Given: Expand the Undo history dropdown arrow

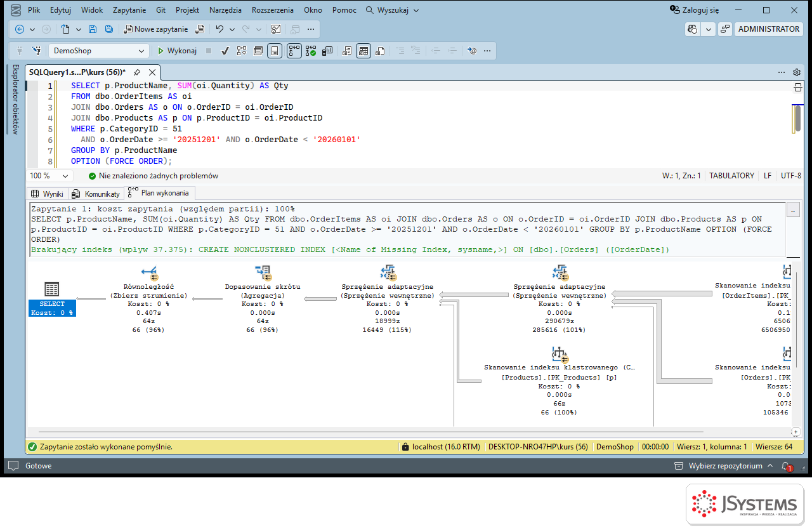Looking at the screenshot, I should click(232, 29).
